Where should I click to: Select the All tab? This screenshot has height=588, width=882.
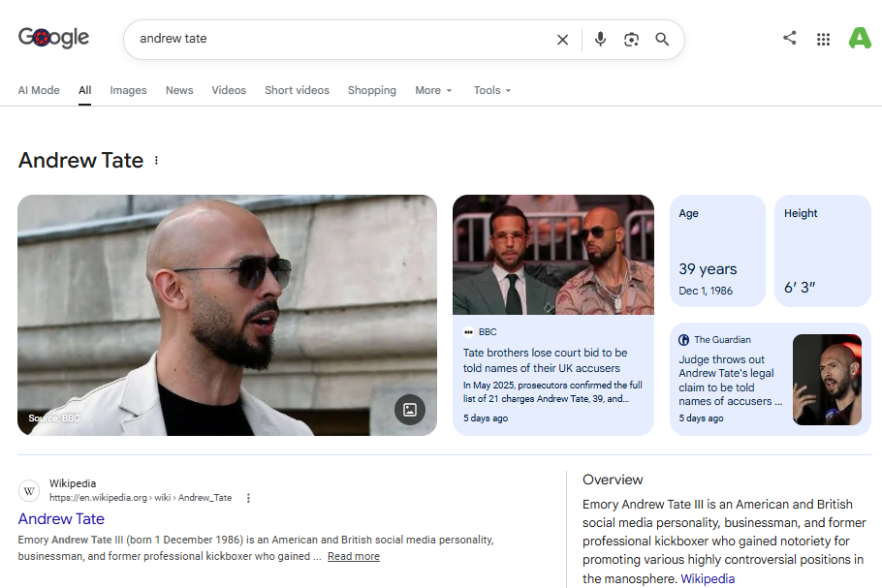tap(85, 90)
